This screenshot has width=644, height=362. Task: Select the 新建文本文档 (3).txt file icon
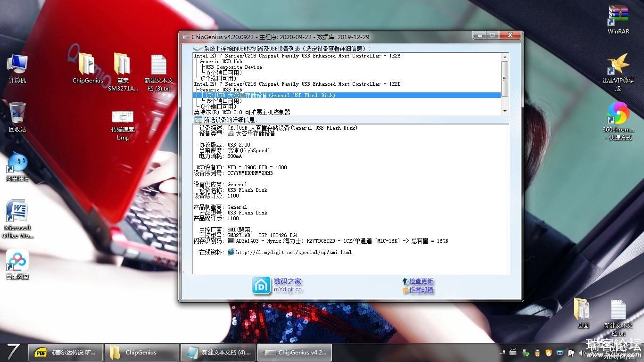(x=158, y=73)
